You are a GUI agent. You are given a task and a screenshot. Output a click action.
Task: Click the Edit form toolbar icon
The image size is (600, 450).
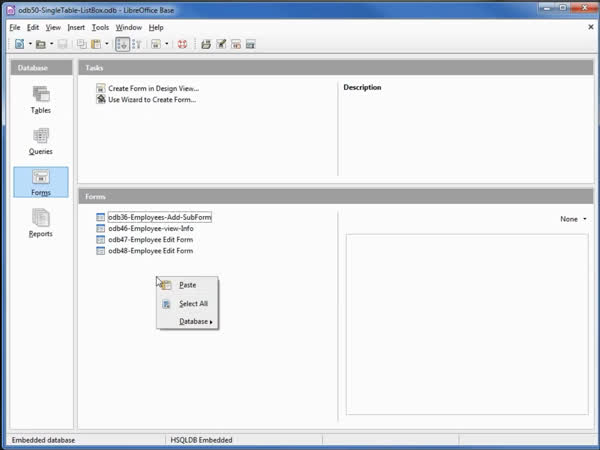(x=221, y=44)
